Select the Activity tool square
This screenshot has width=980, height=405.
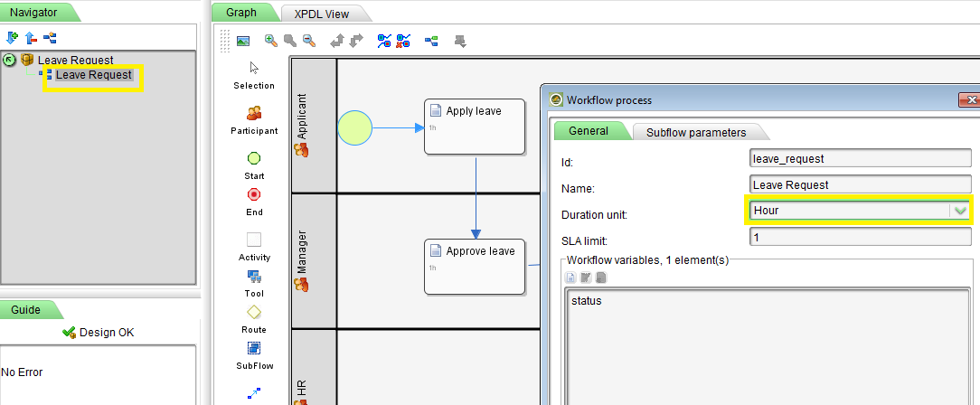(254, 240)
